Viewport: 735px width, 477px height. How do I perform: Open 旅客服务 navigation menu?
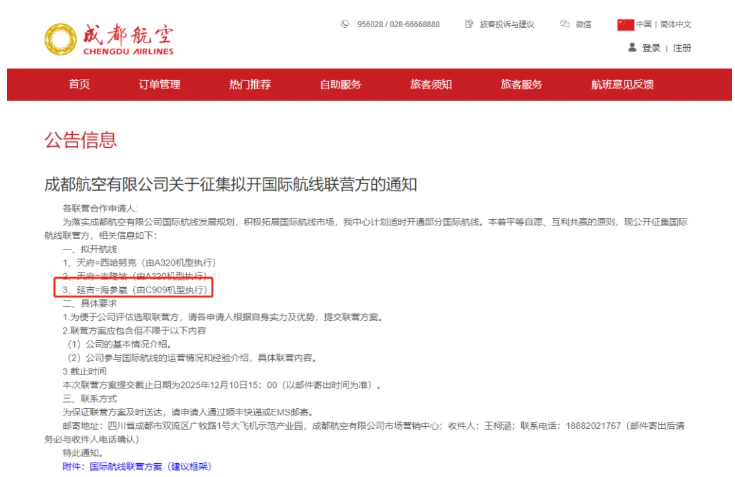click(521, 85)
